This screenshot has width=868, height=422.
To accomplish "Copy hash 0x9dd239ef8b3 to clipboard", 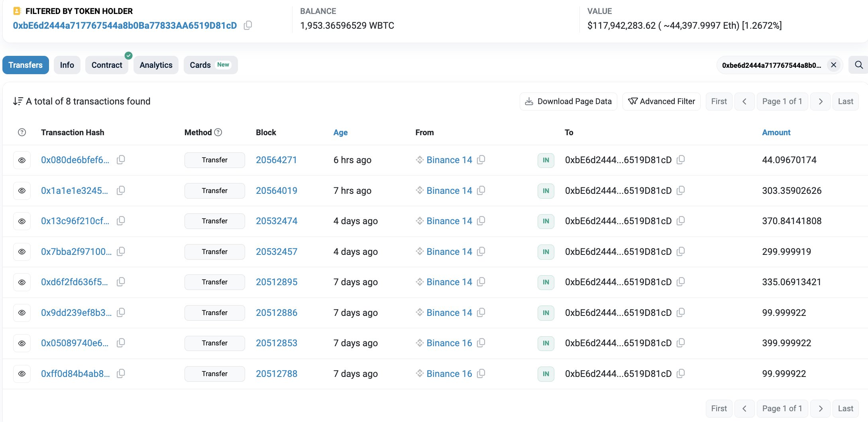I will 121,313.
